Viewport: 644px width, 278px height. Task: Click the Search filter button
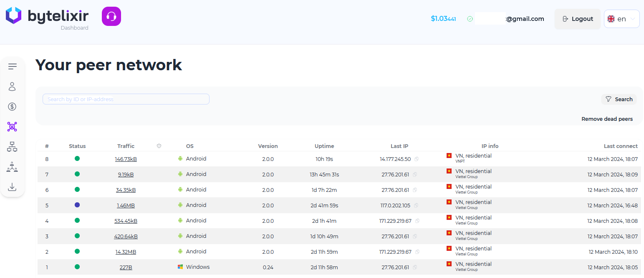619,99
